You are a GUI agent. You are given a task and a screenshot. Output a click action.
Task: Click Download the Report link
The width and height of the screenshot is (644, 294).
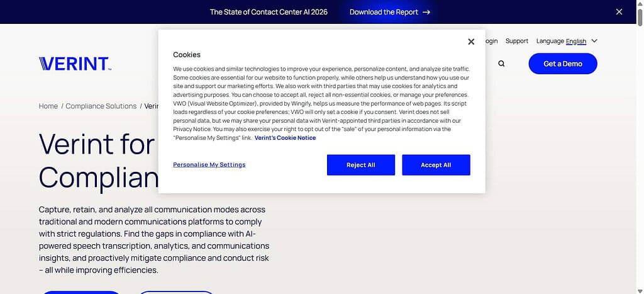390,12
